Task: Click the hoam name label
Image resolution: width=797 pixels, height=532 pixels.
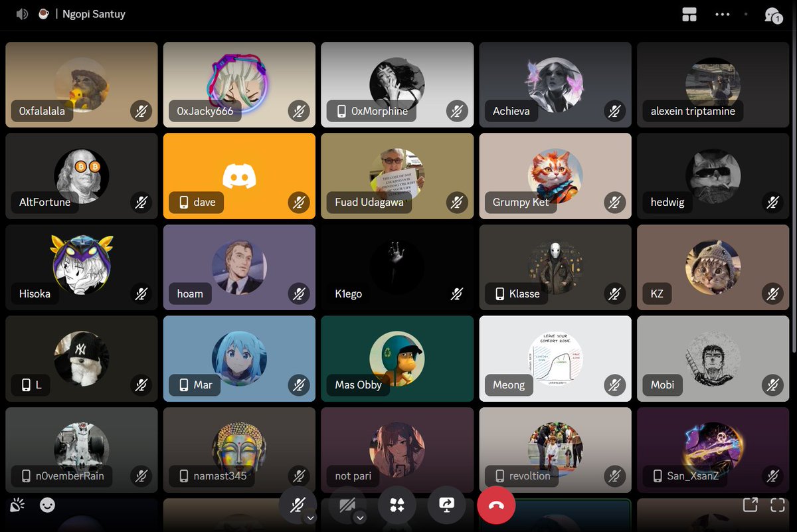Action: [190, 294]
